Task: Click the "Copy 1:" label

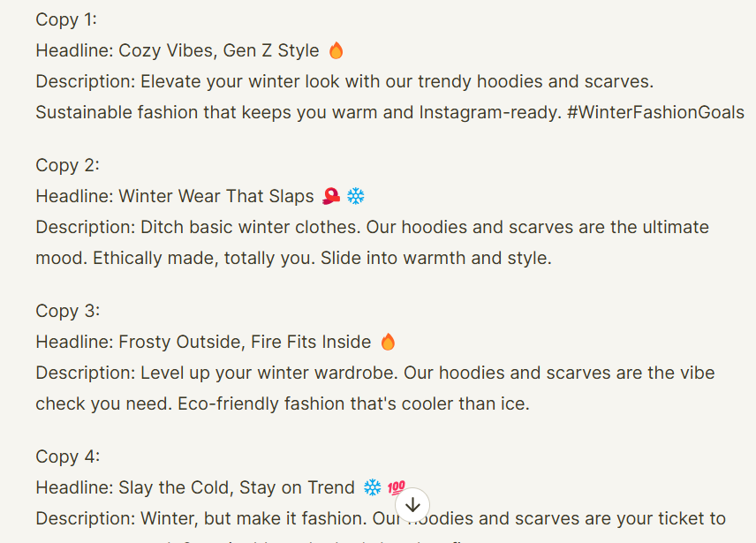Action: point(67,19)
